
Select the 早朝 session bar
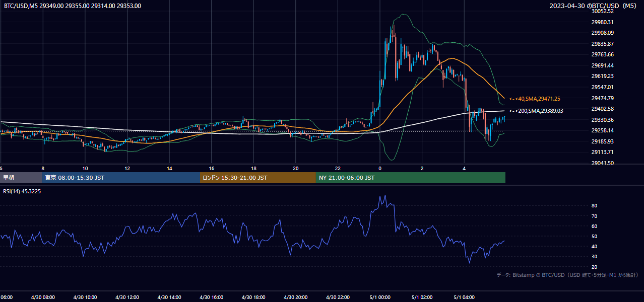[x=21, y=178]
